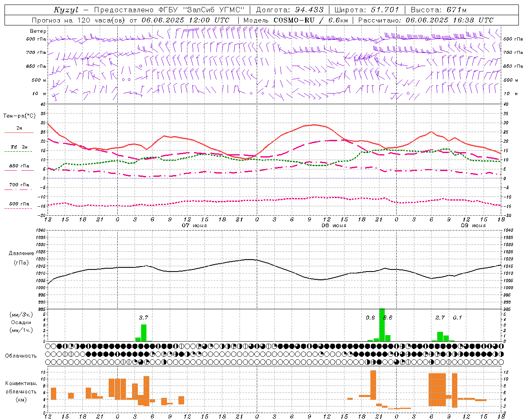Viewport: 525px width, 420px height.
Task: Click the (мм/3ч.) precipitation unit label
Action: pos(21,315)
